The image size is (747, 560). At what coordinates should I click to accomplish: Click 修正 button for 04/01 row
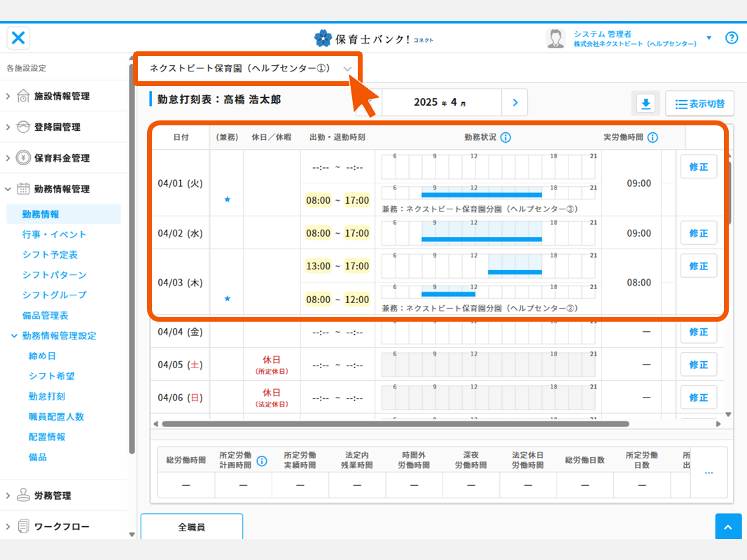tap(698, 167)
